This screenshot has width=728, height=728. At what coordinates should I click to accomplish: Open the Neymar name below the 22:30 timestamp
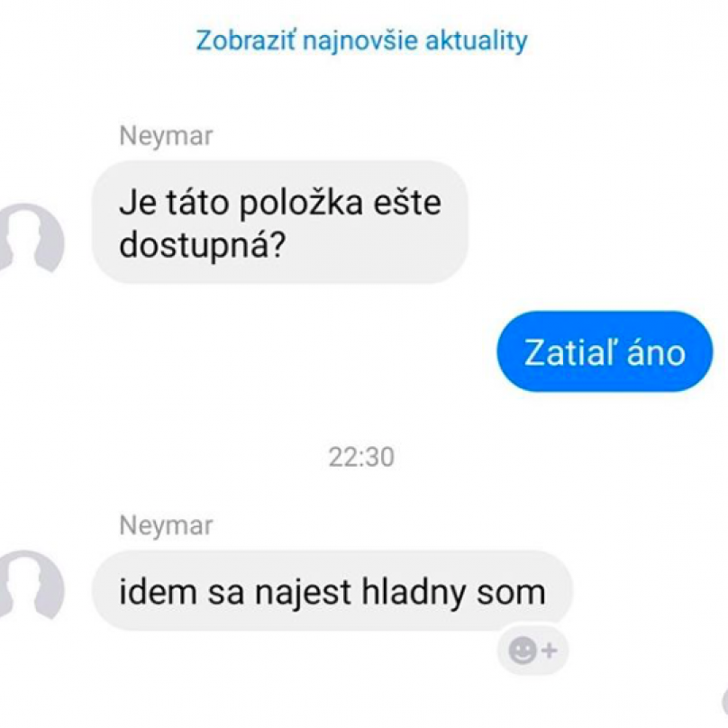pos(166,526)
